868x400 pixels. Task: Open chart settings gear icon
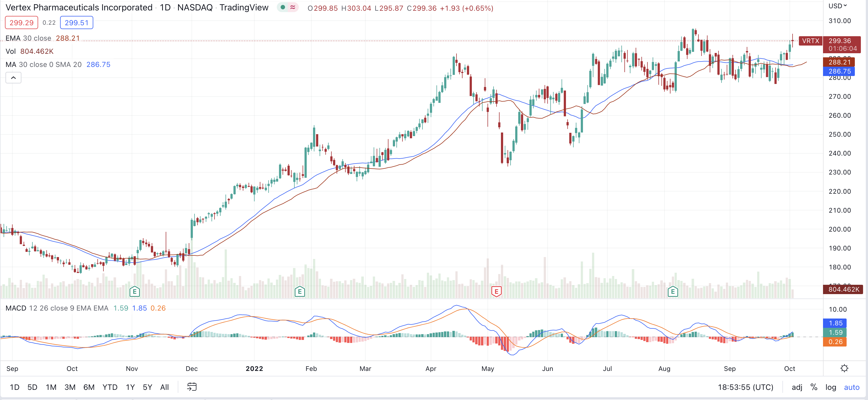[844, 368]
